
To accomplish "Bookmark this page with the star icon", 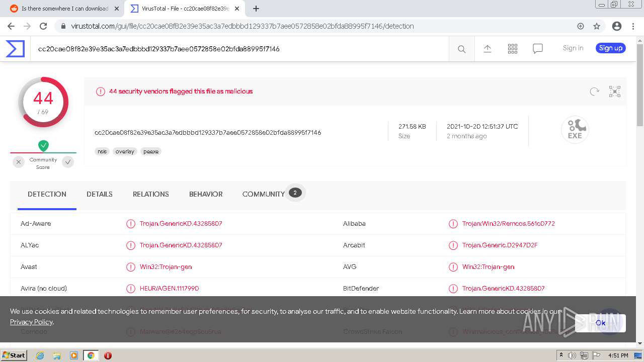I will pos(597,26).
